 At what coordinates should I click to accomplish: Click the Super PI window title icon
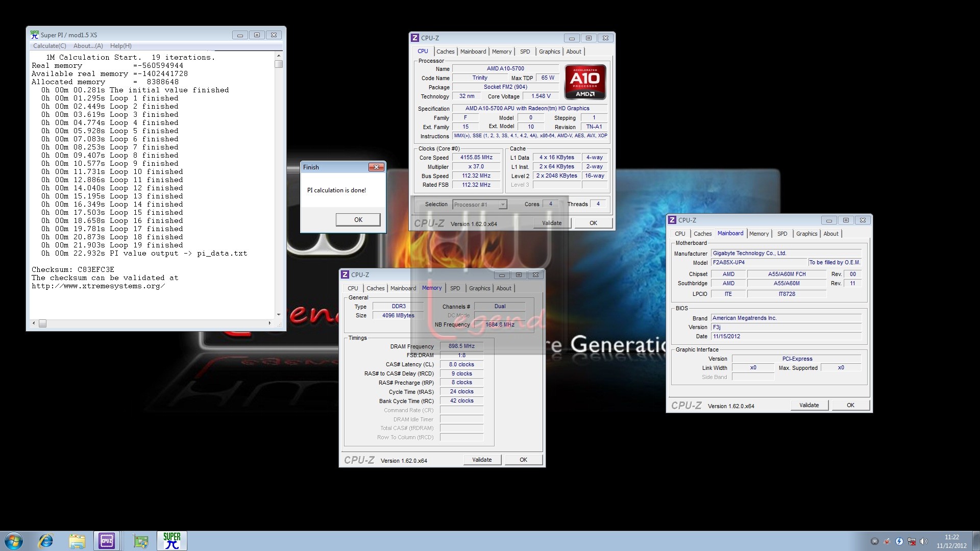point(34,35)
